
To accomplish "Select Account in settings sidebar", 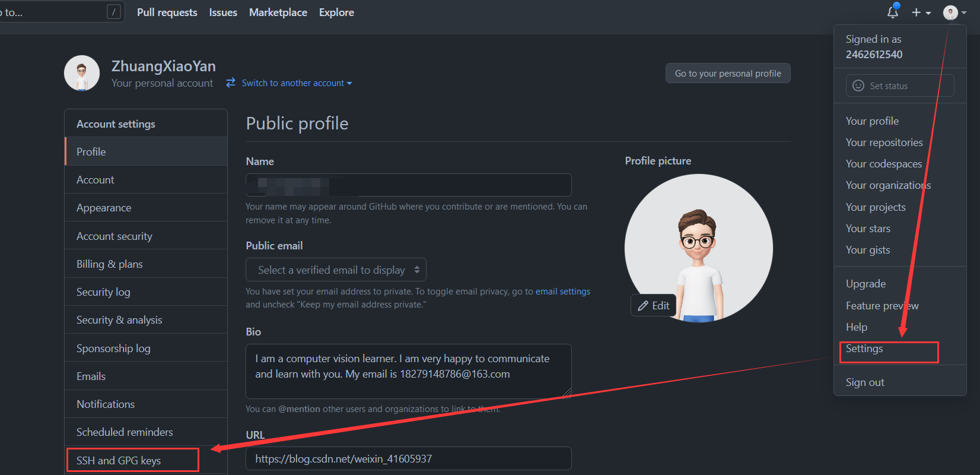I will click(146, 179).
